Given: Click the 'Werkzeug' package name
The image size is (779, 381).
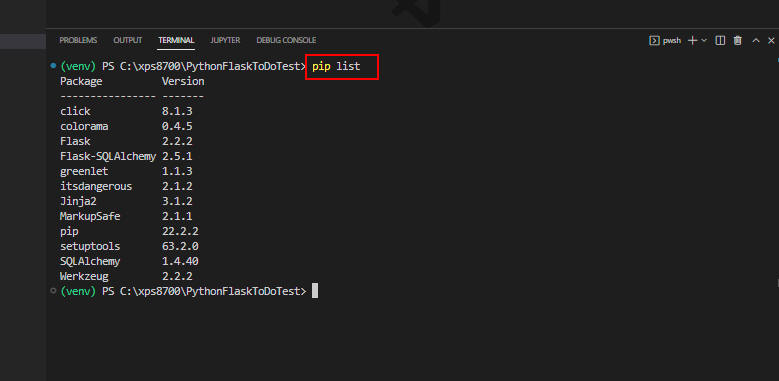Looking at the screenshot, I should [84, 276].
